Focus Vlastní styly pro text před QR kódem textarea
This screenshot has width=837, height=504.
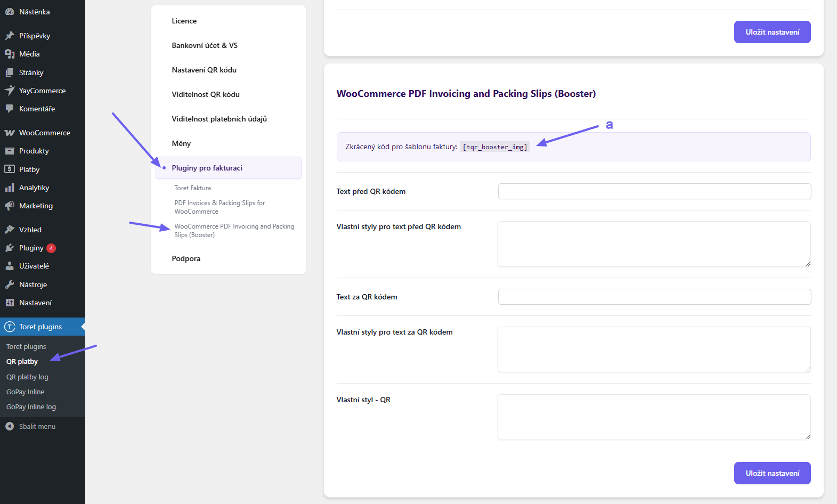654,244
